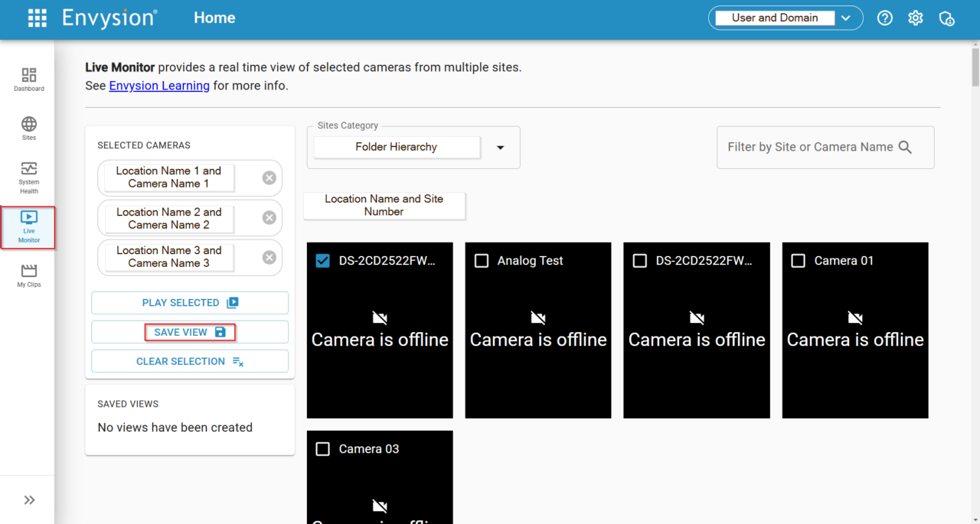
Task: Expand the Sites Category dropdown
Action: 501,147
